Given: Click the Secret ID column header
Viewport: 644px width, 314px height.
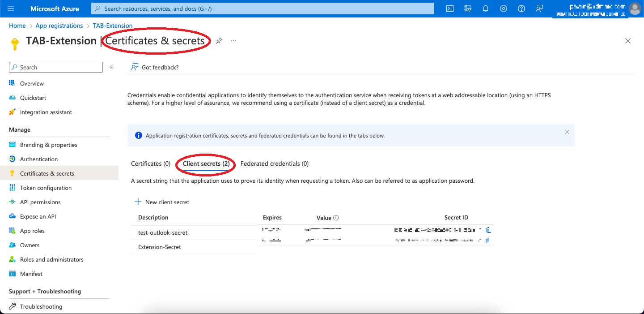Looking at the screenshot, I should [456, 217].
